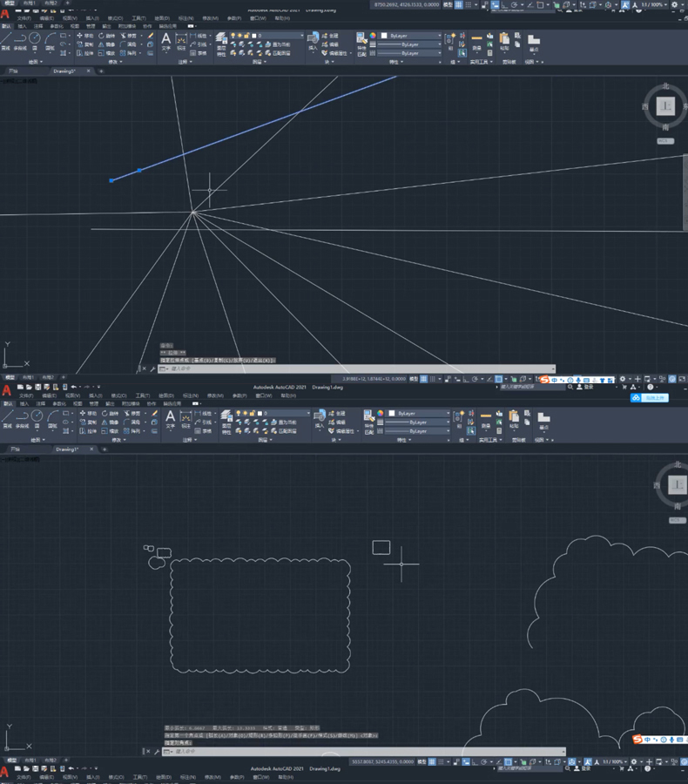Viewport: 688px width, 784px height.
Task: Select the Polyline tool in the revision-cloud window
Action: [22, 419]
